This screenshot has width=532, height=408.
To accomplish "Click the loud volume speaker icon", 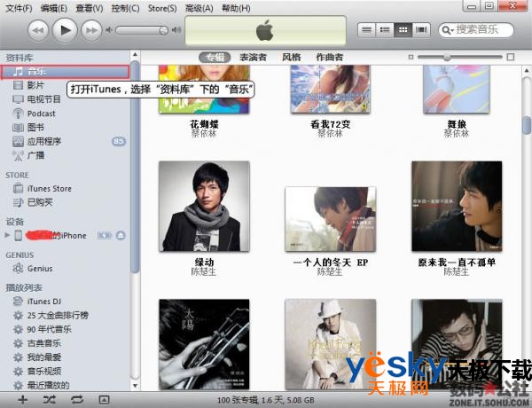I will click(176, 30).
